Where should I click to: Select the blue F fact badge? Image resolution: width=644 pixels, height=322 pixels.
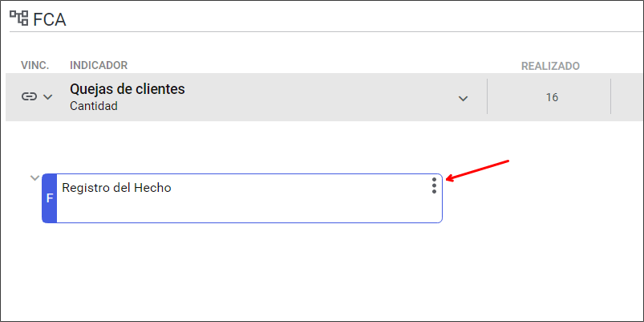pyautogui.click(x=49, y=198)
